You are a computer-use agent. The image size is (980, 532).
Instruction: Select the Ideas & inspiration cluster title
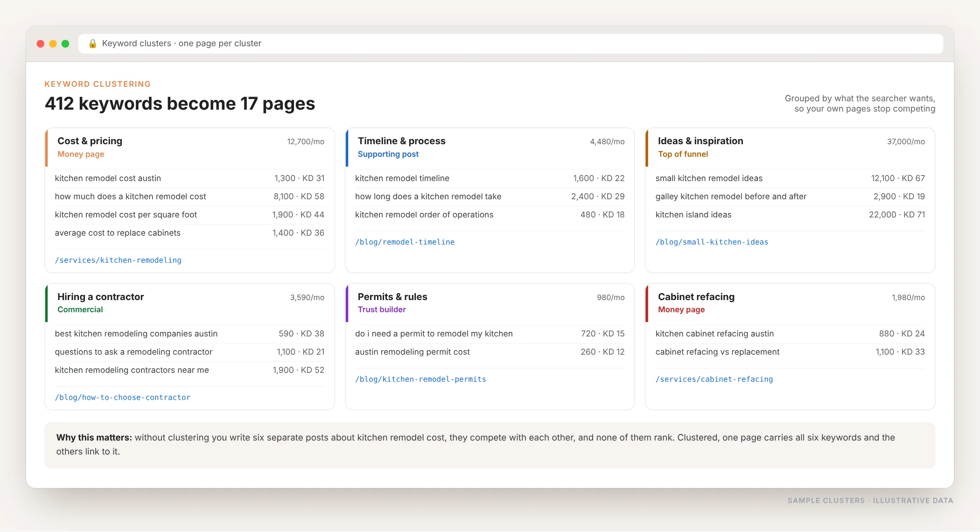click(700, 141)
